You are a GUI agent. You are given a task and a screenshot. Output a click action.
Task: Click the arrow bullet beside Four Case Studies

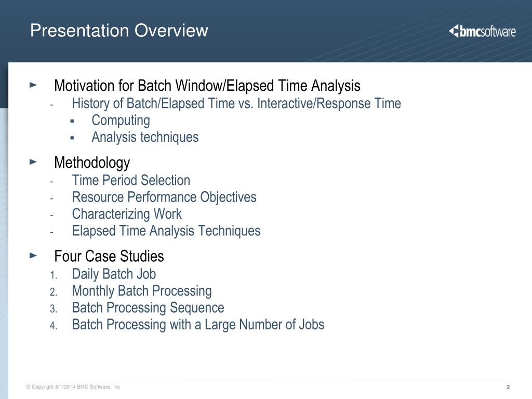[x=33, y=256]
